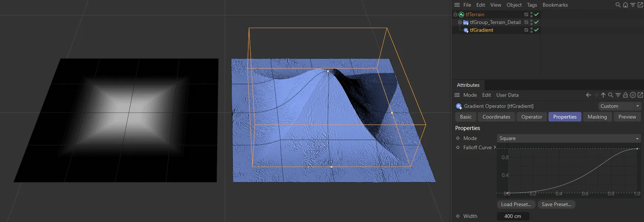Image resolution: width=644 pixels, height=222 pixels.
Task: Open Edit menu in Attributes
Action: point(486,95)
